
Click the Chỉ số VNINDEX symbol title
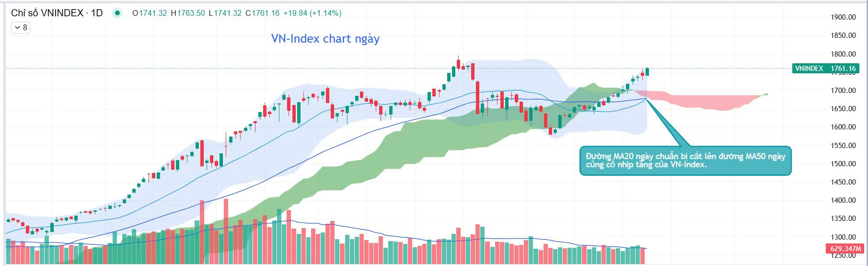[57, 13]
